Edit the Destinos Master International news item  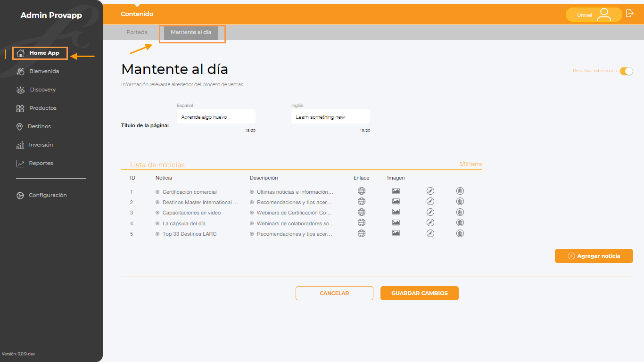[430, 201]
